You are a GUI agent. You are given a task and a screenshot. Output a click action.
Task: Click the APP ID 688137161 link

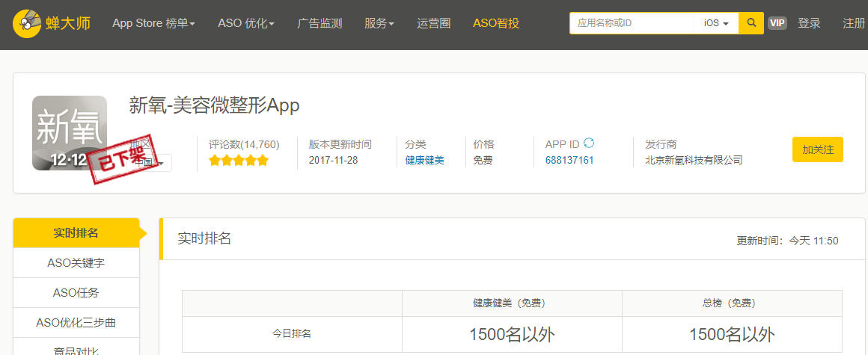point(569,161)
